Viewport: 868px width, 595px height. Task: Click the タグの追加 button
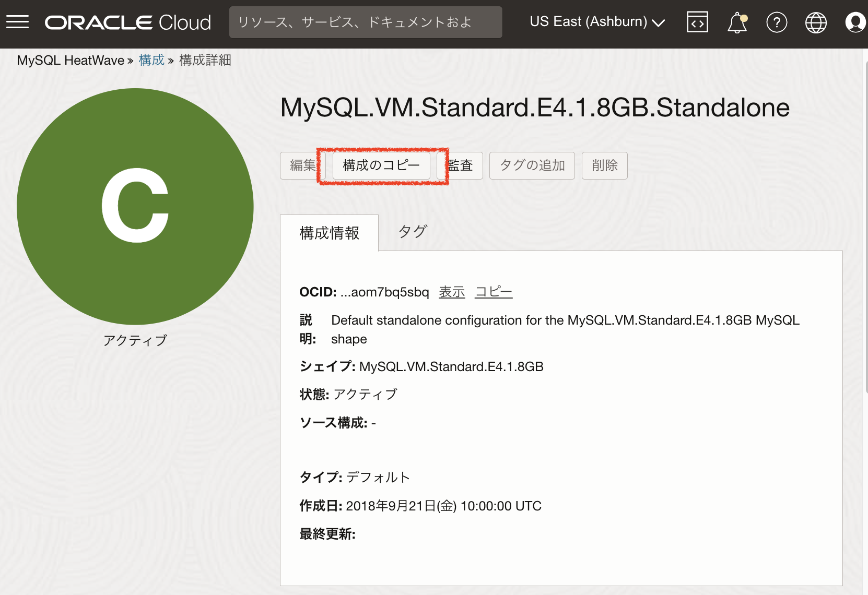click(532, 165)
